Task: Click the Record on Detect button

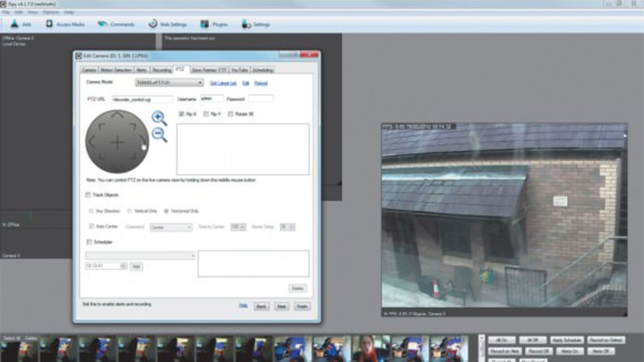Action: click(x=606, y=340)
